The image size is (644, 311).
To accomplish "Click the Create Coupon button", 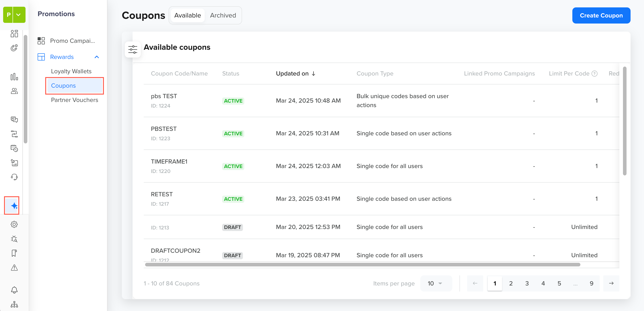I will [x=601, y=15].
